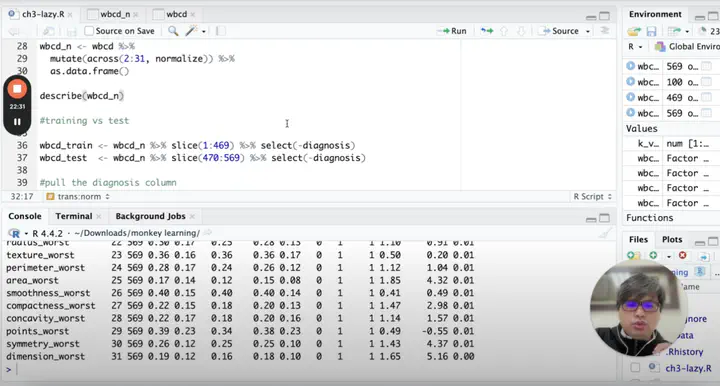Run the current line with Run button
Viewport: 720px width, 386px height.
click(452, 31)
